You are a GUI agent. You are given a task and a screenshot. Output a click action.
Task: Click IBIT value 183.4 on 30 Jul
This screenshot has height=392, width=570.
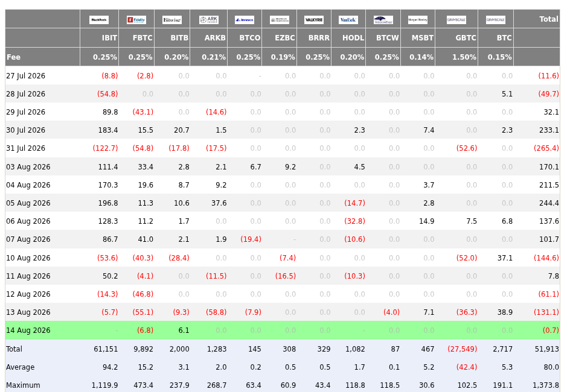(x=108, y=130)
